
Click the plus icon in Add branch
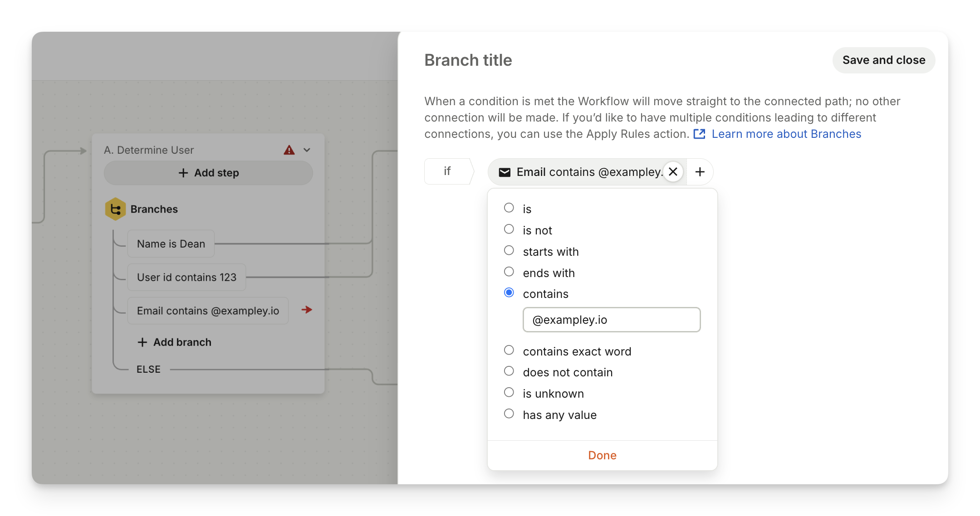coord(142,342)
